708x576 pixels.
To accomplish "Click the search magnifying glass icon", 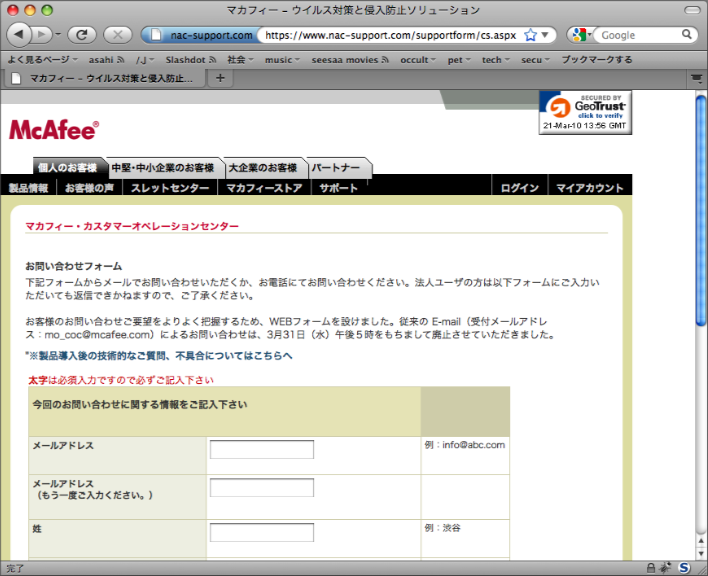I will click(x=686, y=34).
